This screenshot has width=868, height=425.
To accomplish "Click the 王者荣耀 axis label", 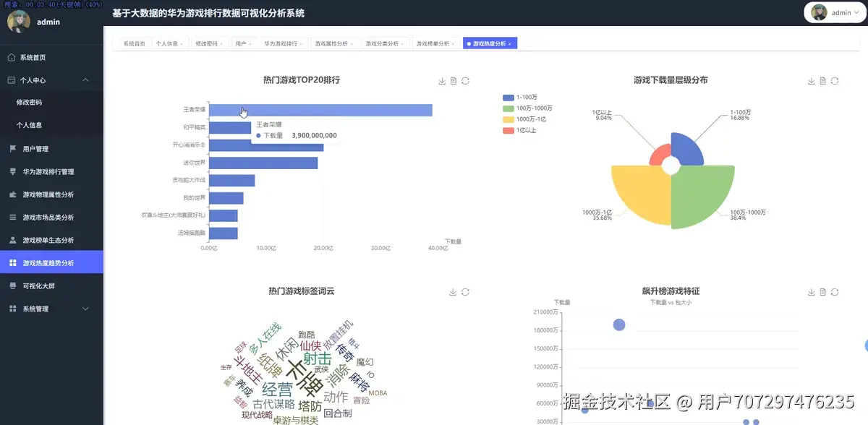I will tap(194, 110).
